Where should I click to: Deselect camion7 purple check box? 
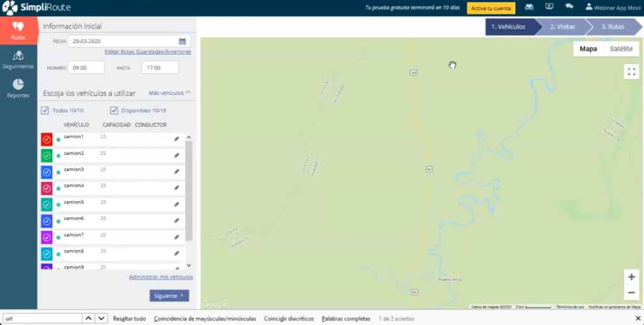coord(47,237)
